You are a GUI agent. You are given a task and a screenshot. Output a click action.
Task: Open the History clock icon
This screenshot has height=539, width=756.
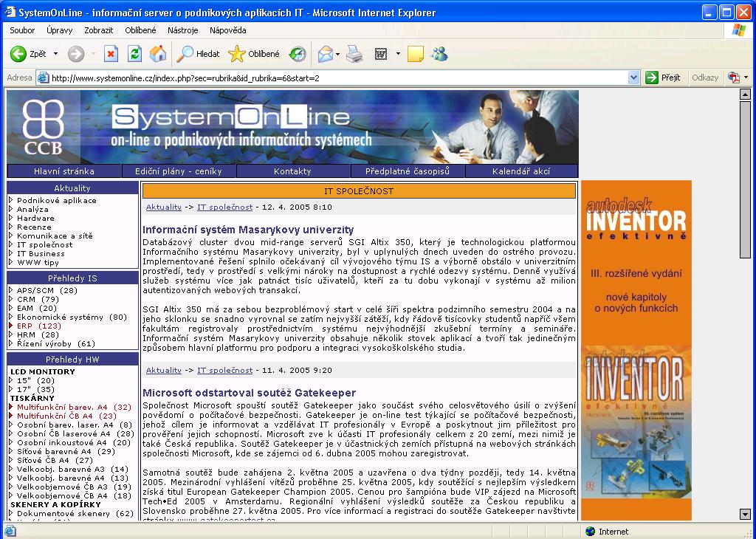coord(298,54)
